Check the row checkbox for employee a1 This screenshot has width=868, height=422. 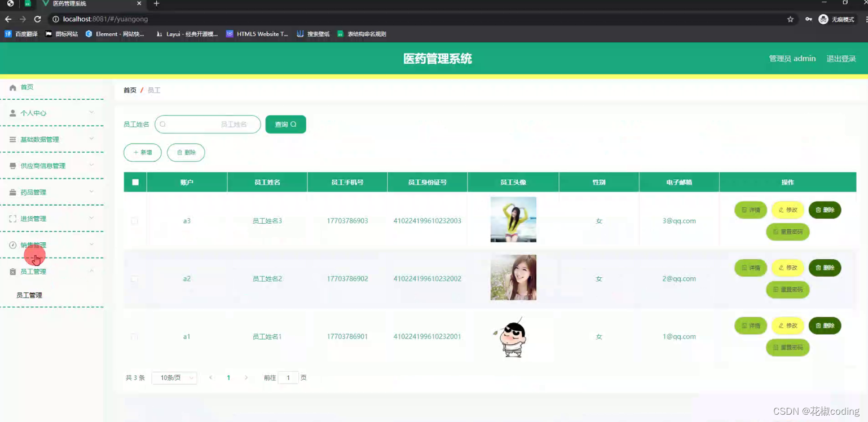(134, 336)
